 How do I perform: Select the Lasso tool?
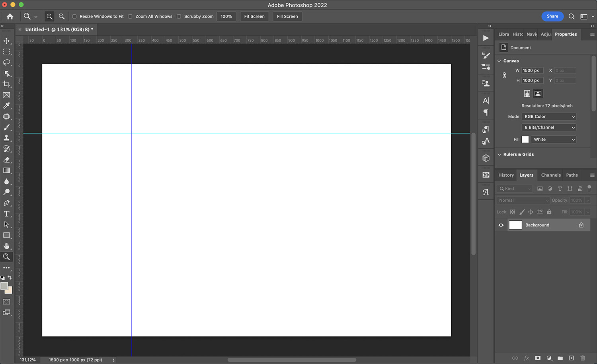point(6,62)
